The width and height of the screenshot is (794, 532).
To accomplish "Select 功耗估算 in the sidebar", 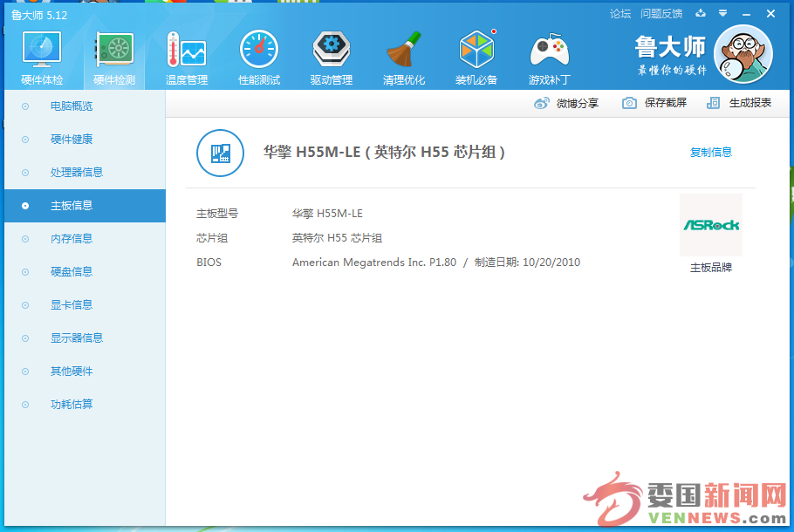I will point(85,405).
